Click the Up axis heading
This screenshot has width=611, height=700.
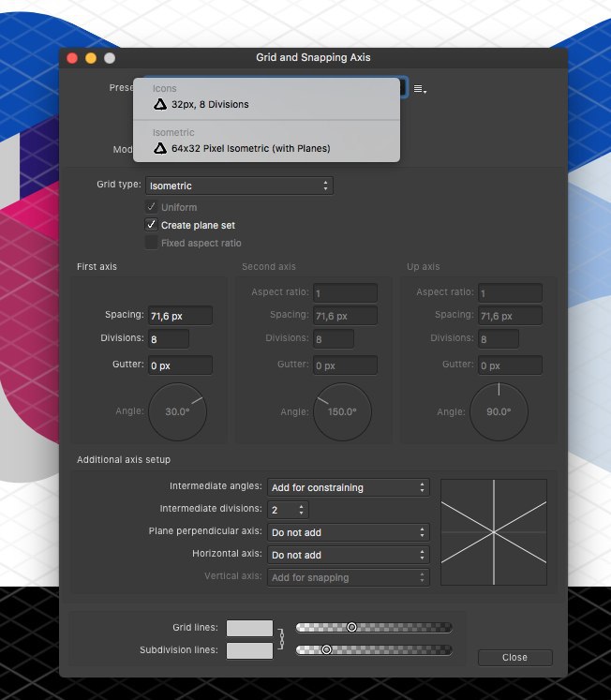pyautogui.click(x=423, y=266)
